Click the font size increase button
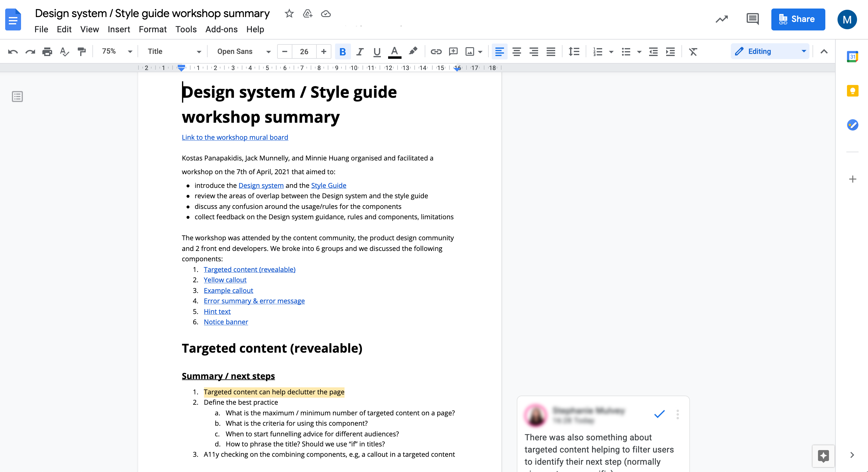868x472 pixels. click(323, 51)
